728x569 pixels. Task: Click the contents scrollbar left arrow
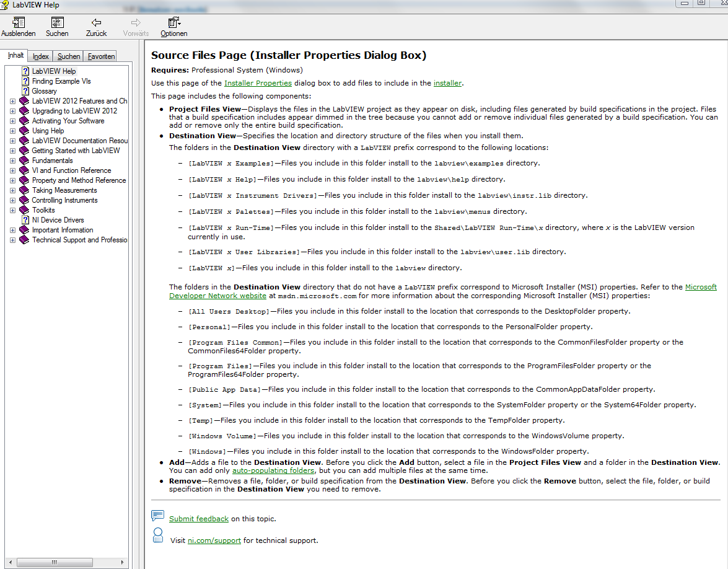coord(10,563)
